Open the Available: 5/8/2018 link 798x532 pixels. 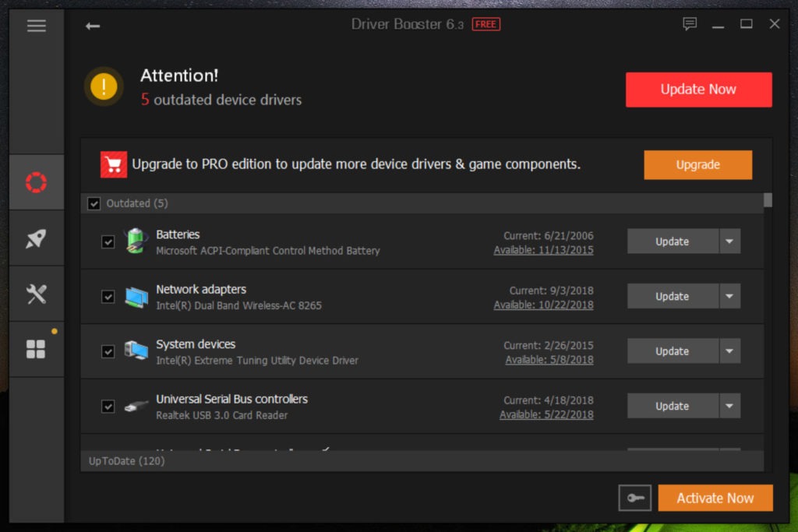[549, 360]
